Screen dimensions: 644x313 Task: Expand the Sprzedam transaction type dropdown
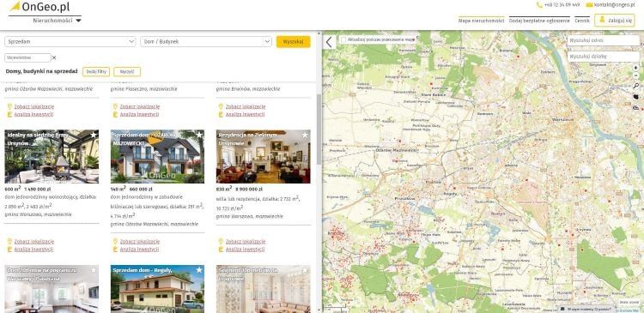[x=70, y=41]
